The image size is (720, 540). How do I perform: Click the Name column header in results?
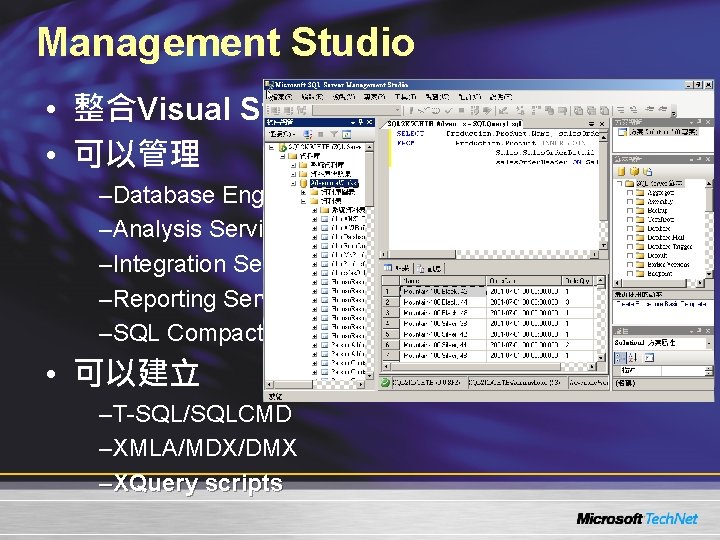point(443,281)
